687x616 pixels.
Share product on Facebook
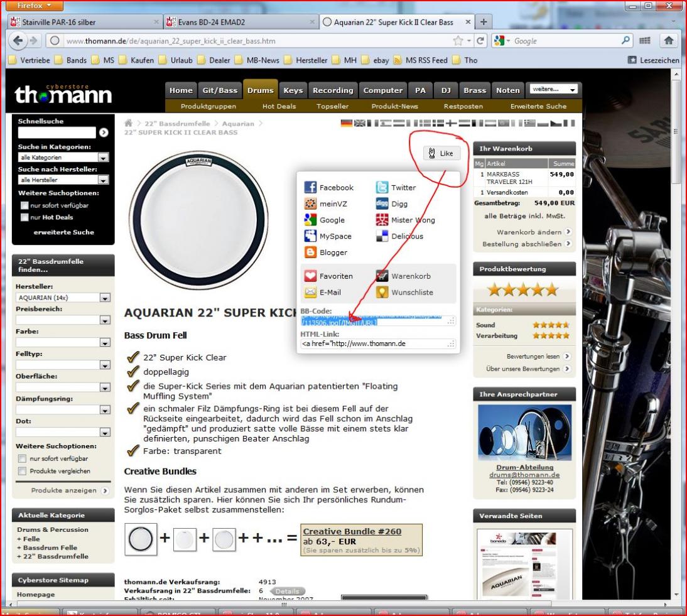(328, 188)
